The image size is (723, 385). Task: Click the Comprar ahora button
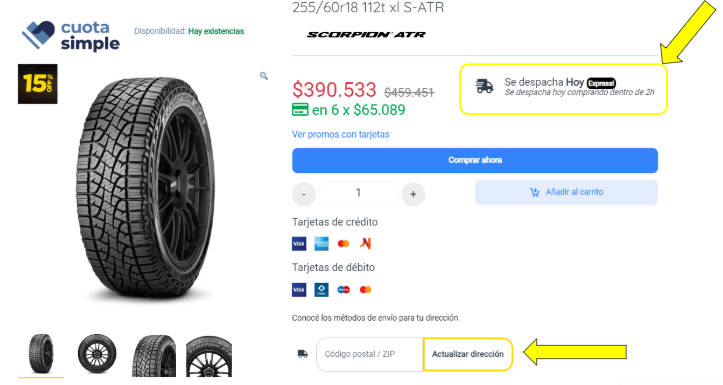(x=475, y=160)
